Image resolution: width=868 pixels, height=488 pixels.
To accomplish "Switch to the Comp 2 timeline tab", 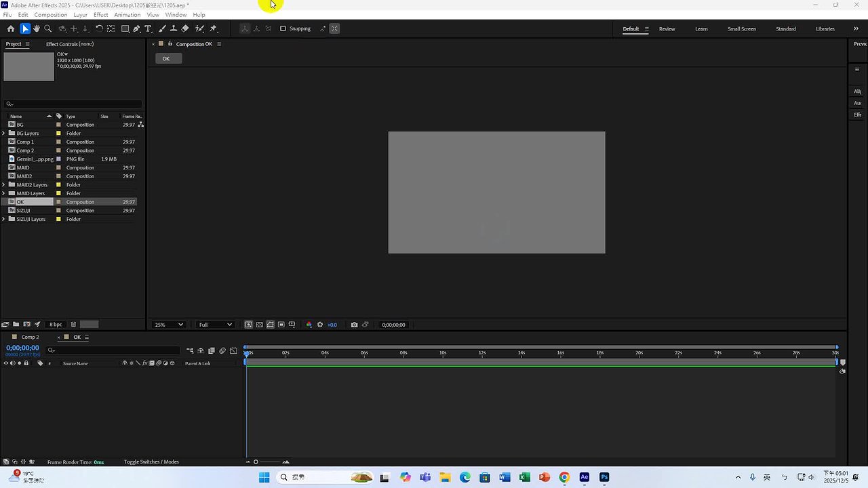I will pyautogui.click(x=30, y=337).
